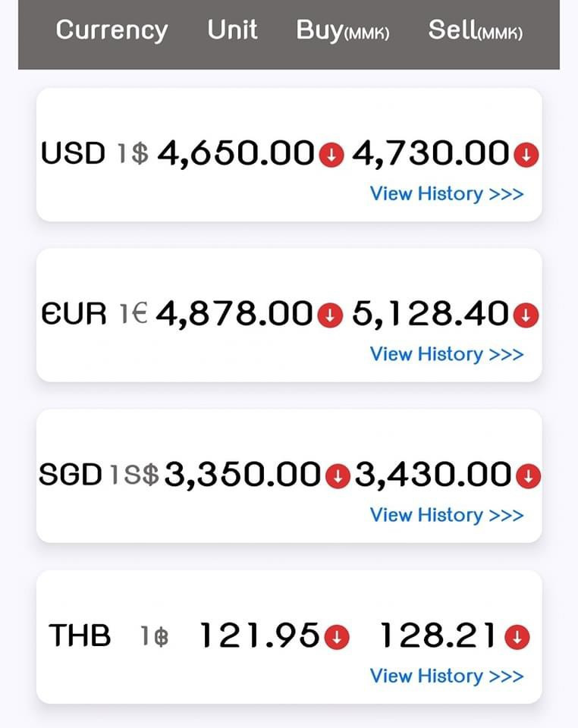Click the red arrow next to EUR sell 5,128.40

pos(526,315)
